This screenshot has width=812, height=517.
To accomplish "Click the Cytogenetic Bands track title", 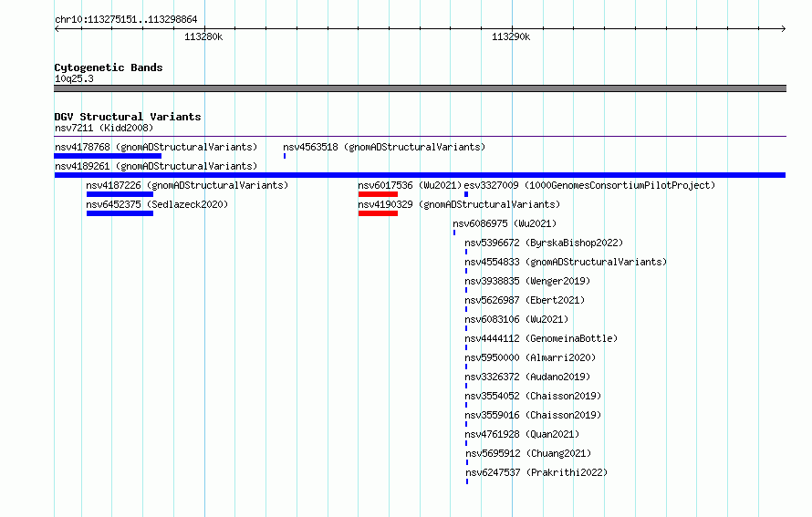I will point(109,67).
